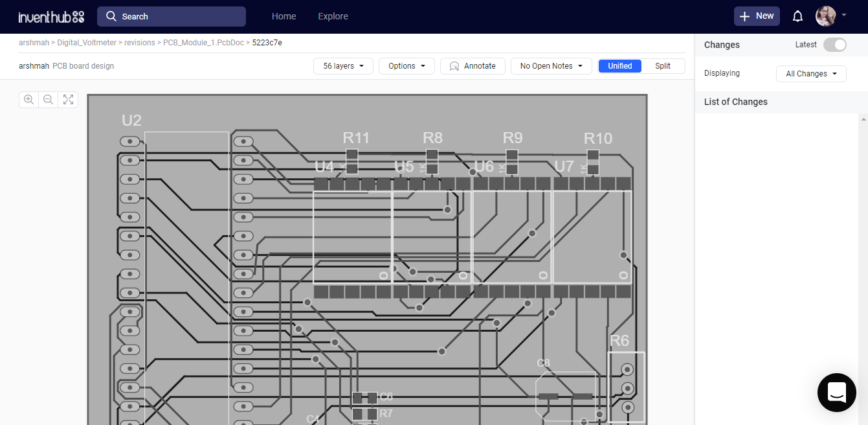Switch to Unified view
This screenshot has height=425, width=868.
(619, 66)
